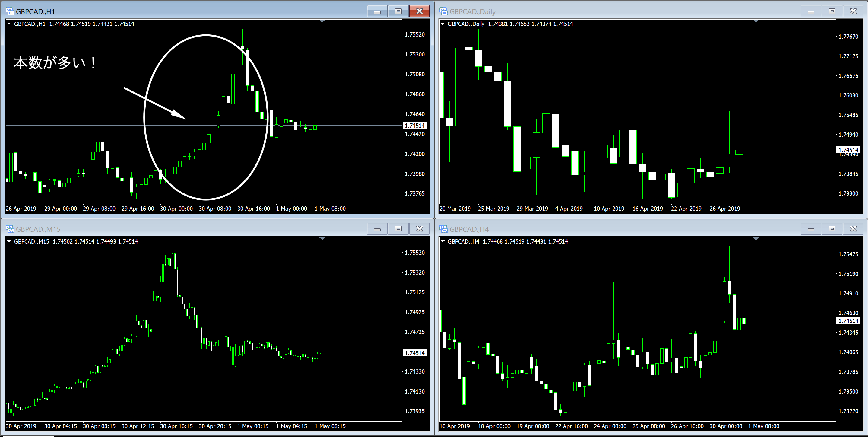Restore the GBPCAD H1 window size button
This screenshot has height=437, width=868.
(x=398, y=11)
